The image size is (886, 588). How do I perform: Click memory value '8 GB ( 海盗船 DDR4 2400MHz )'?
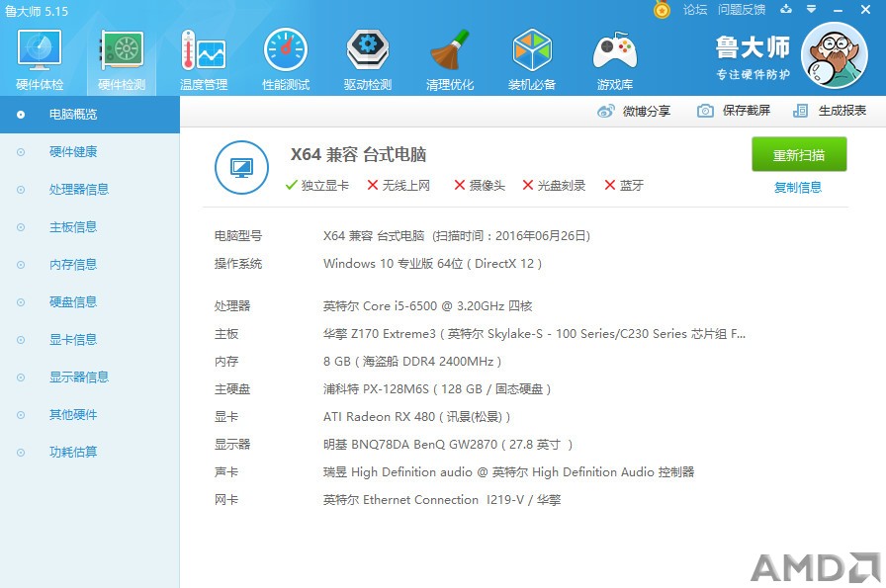point(412,362)
